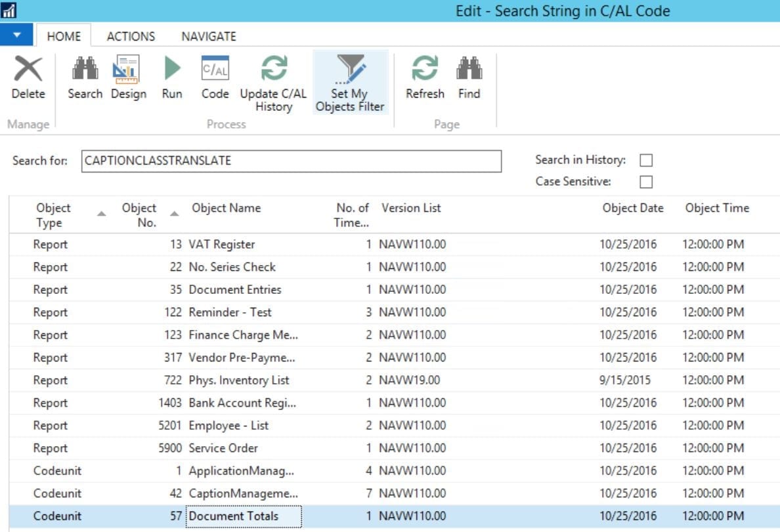Viewport: 780px width, 532px height.
Task: Switch to the HOME ribbon tab
Action: click(64, 36)
